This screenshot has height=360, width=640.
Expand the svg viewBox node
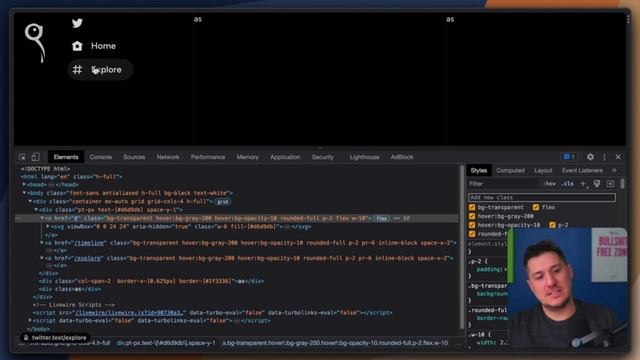[48, 226]
